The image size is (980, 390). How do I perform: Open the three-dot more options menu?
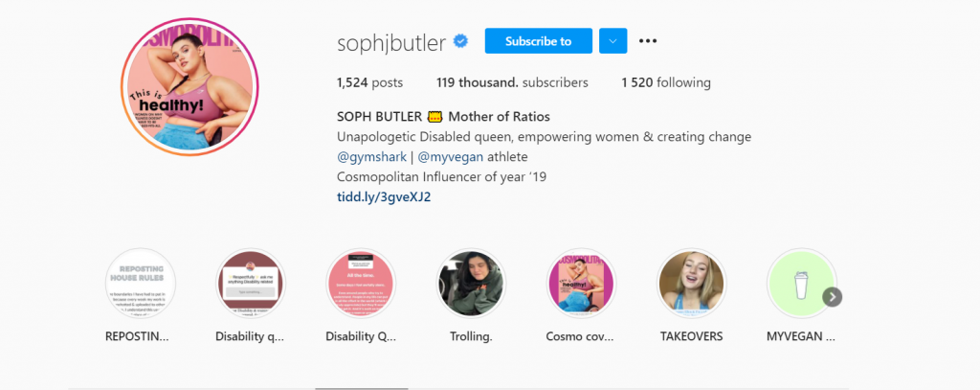[x=648, y=41]
